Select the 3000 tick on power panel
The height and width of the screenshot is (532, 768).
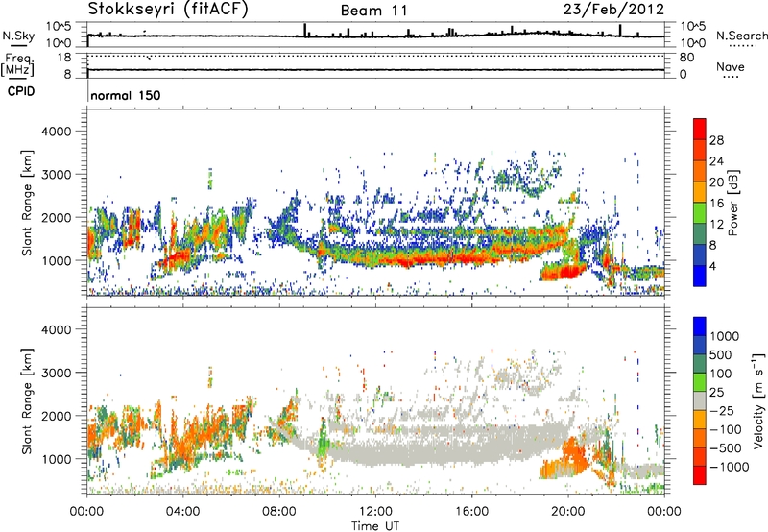tap(57, 175)
